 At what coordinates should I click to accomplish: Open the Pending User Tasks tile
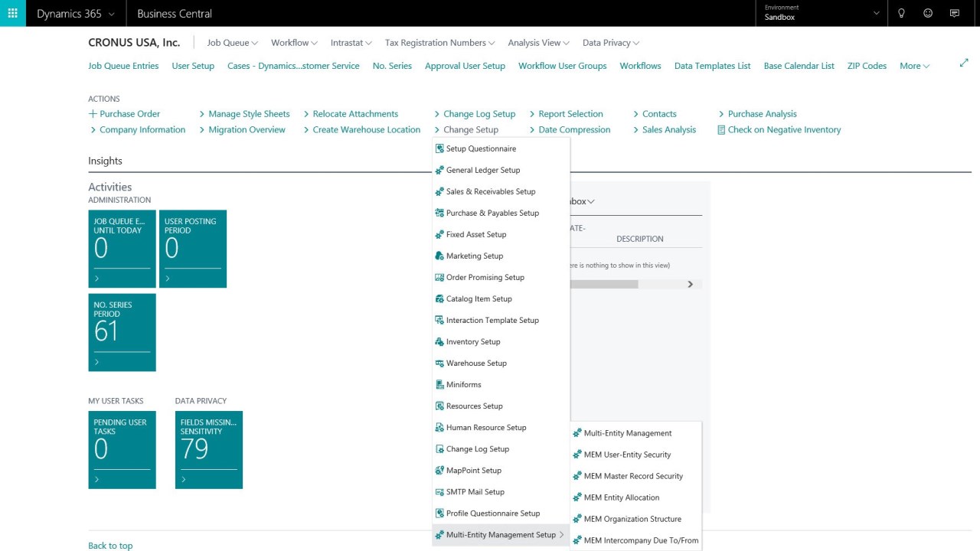122,450
